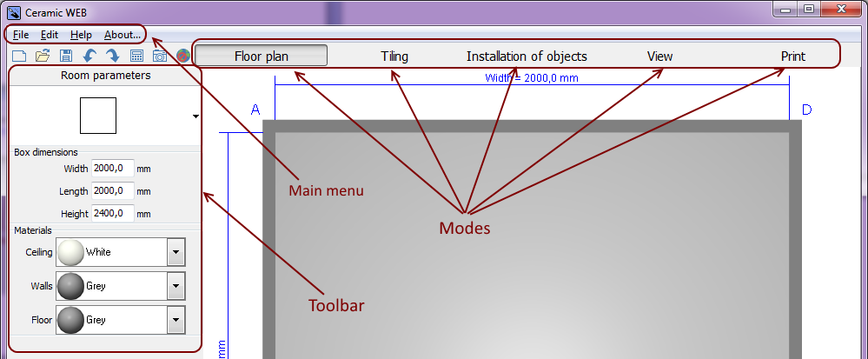This screenshot has width=868, height=359.
Task: Save project using the floppy disk icon
Action: pyautogui.click(x=66, y=57)
